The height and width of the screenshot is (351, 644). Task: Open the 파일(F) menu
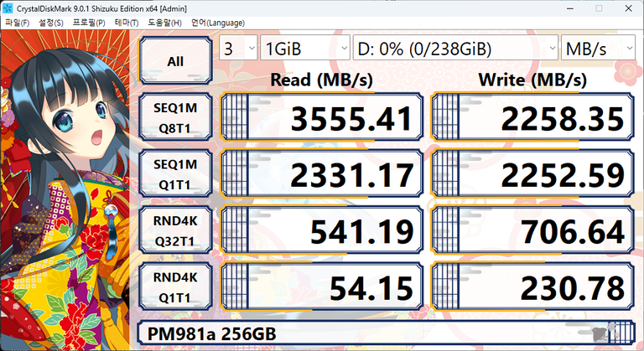(x=18, y=23)
